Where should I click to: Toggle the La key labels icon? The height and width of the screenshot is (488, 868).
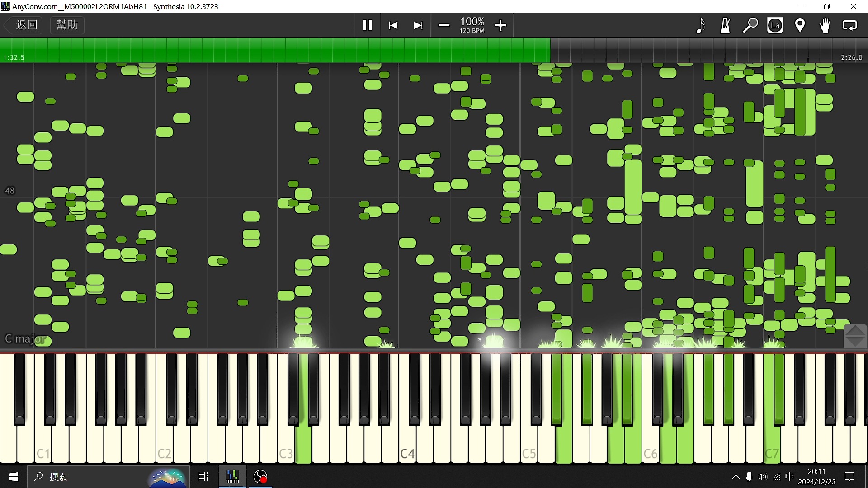775,25
